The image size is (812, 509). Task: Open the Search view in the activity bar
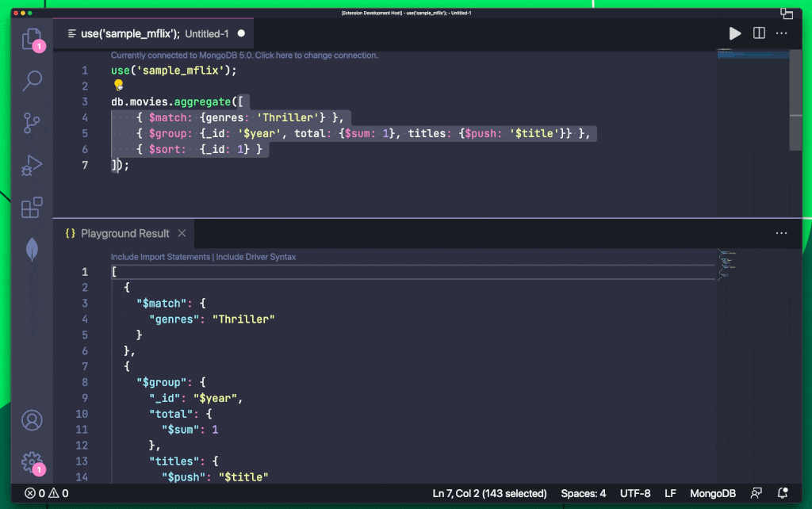[32, 81]
